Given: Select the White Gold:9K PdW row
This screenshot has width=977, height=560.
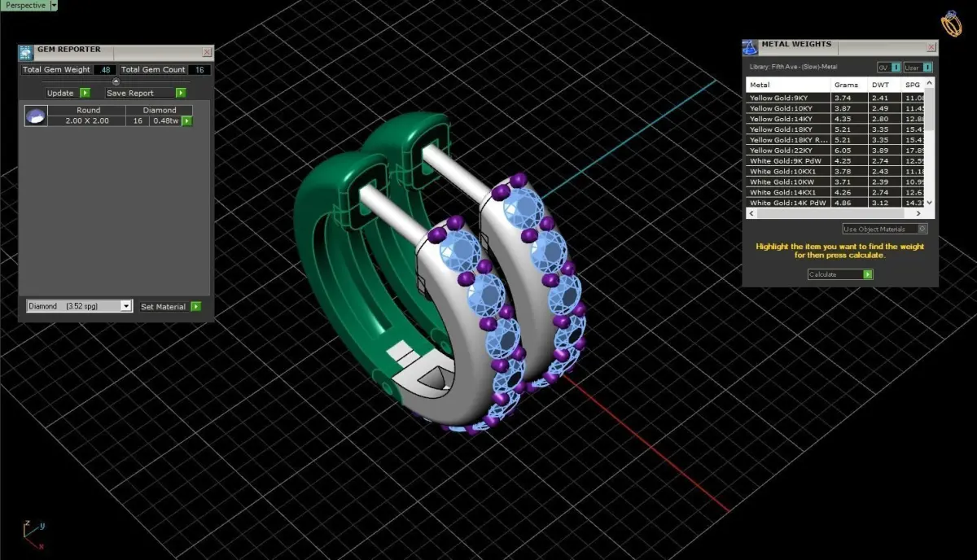Looking at the screenshot, I should coord(835,161).
